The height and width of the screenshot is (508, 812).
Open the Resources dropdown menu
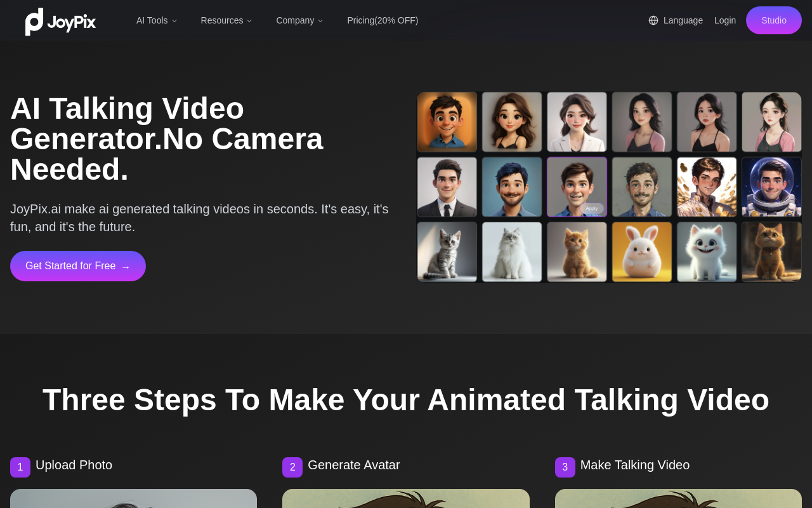226,20
